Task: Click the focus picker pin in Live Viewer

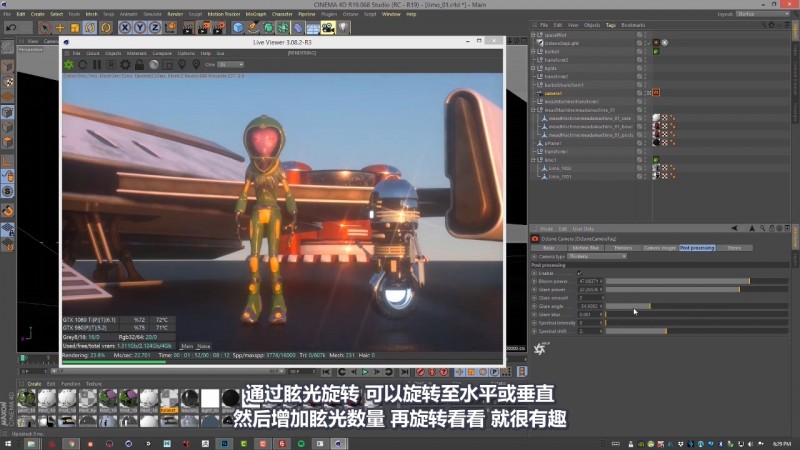Action: coord(182,65)
